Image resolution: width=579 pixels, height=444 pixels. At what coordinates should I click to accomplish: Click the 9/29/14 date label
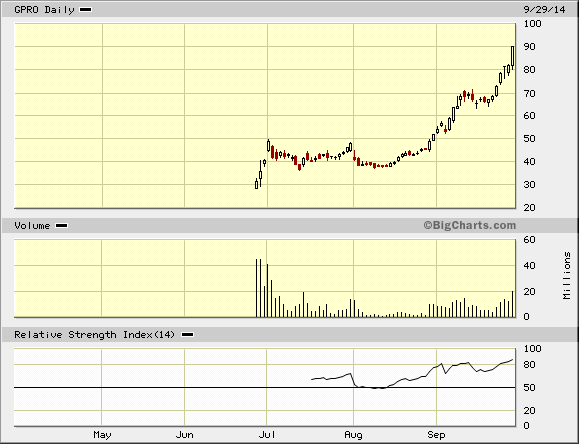coord(544,10)
